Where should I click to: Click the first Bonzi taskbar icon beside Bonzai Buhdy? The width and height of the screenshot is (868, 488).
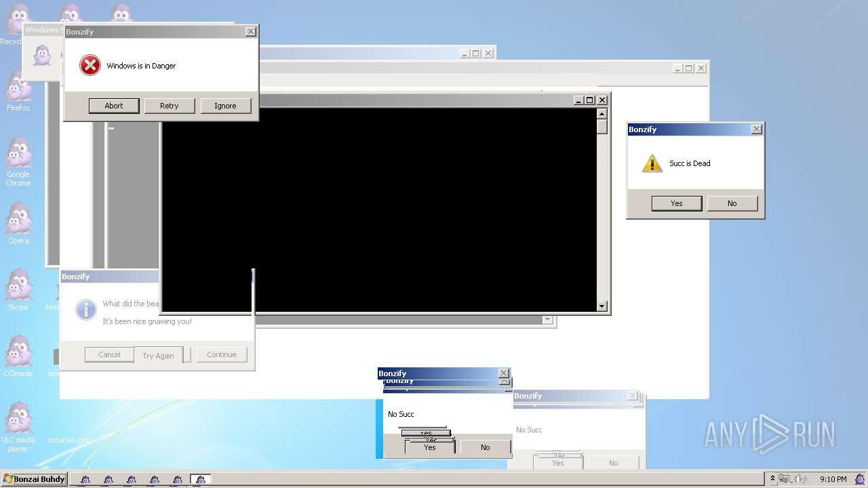click(85, 479)
